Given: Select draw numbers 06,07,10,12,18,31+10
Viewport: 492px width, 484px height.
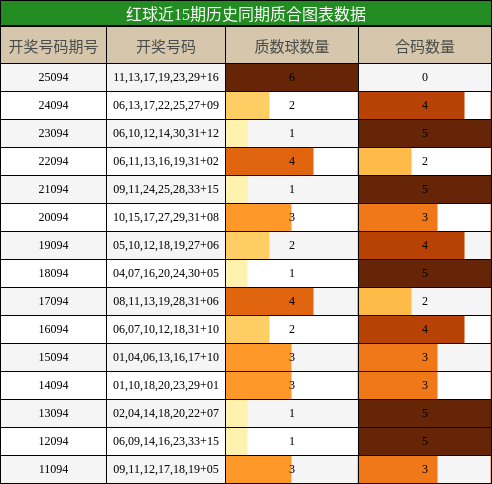Looking at the screenshot, I should coord(166,329).
